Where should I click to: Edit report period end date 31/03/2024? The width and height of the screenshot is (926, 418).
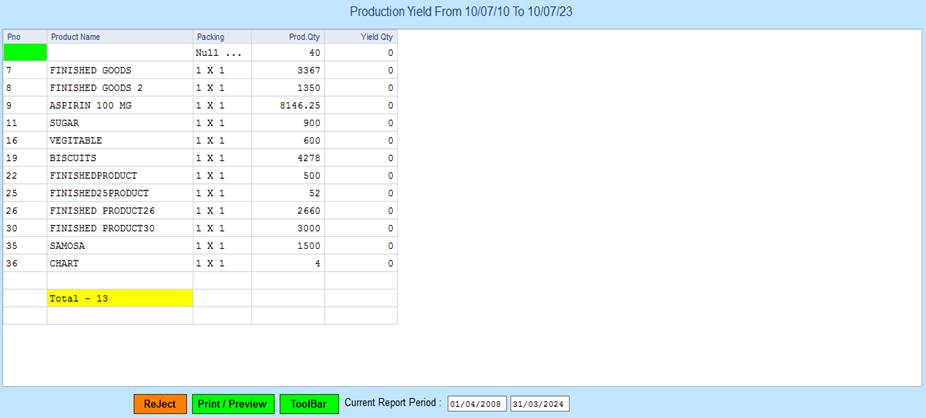click(539, 404)
